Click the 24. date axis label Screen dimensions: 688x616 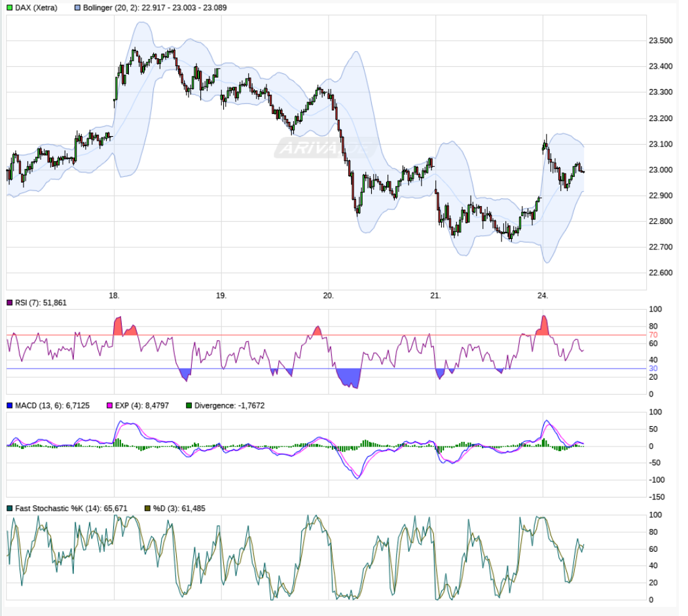pos(543,296)
